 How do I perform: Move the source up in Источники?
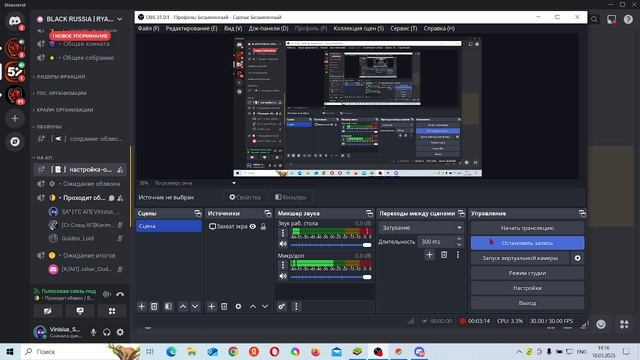(253, 306)
